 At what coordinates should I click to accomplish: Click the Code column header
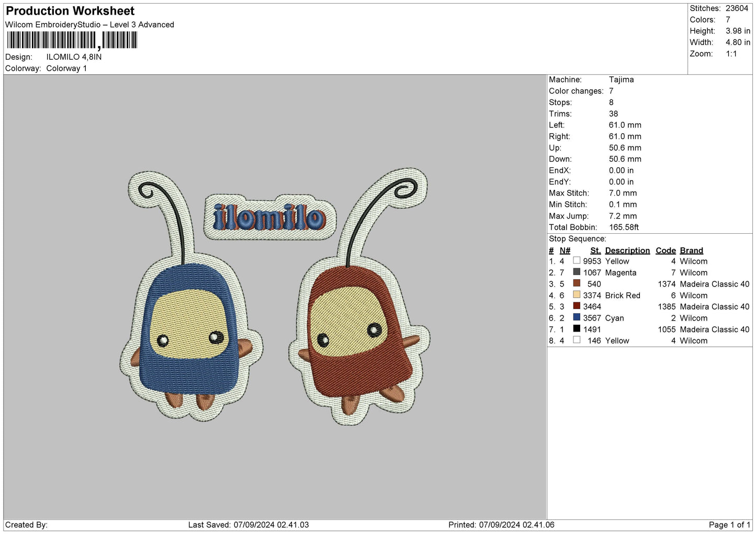665,251
